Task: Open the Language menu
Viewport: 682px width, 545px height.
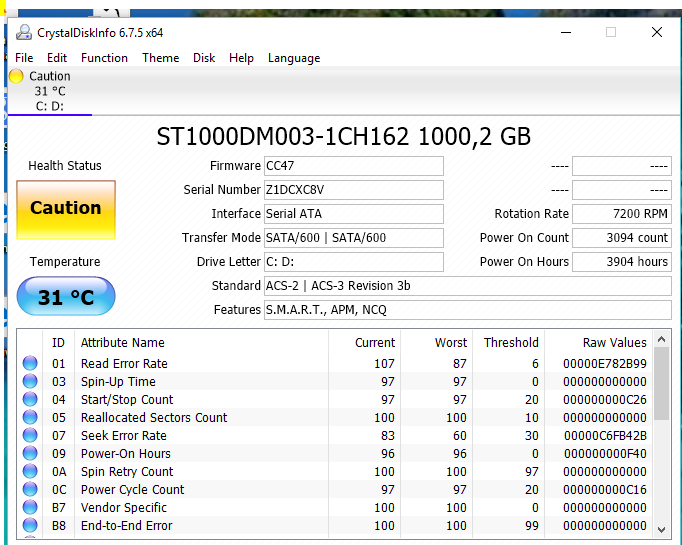Action: 294,58
